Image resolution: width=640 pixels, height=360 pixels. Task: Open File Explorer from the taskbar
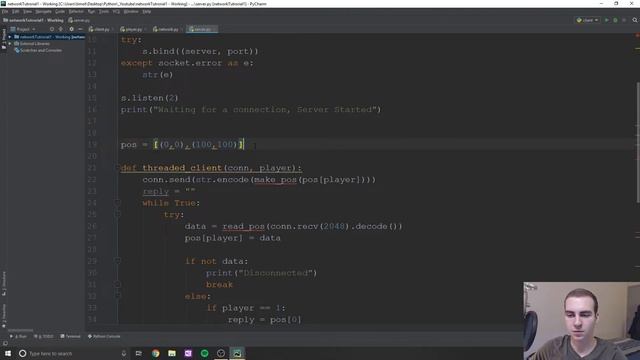(x=172, y=353)
